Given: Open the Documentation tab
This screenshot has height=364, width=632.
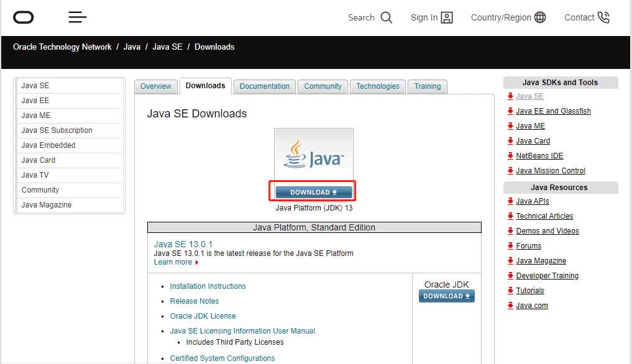Looking at the screenshot, I should tap(264, 86).
